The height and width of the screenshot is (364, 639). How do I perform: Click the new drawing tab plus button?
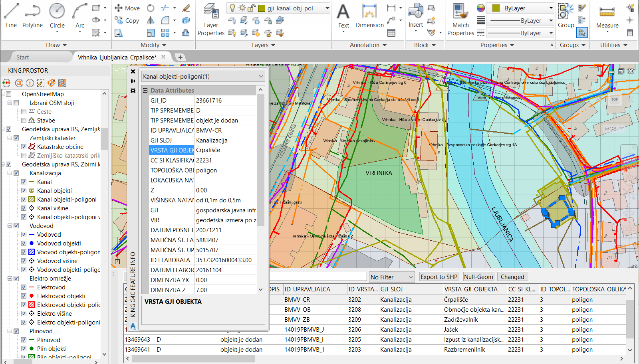pyautogui.click(x=180, y=57)
